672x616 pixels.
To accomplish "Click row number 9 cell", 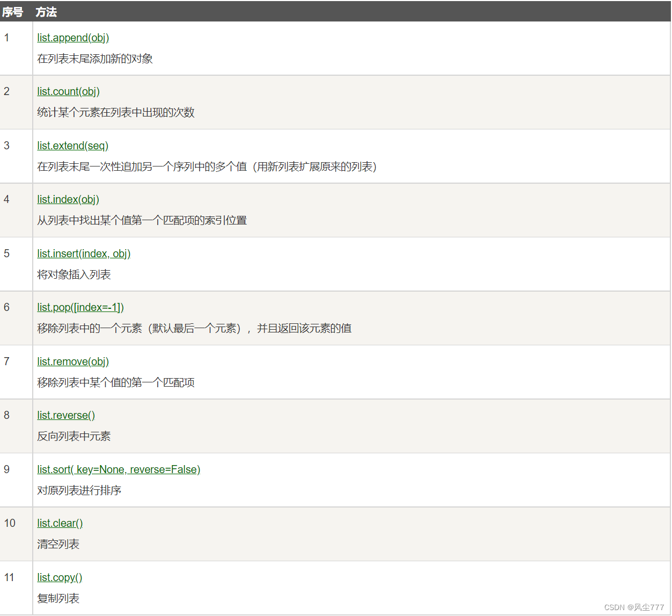I will 16,480.
